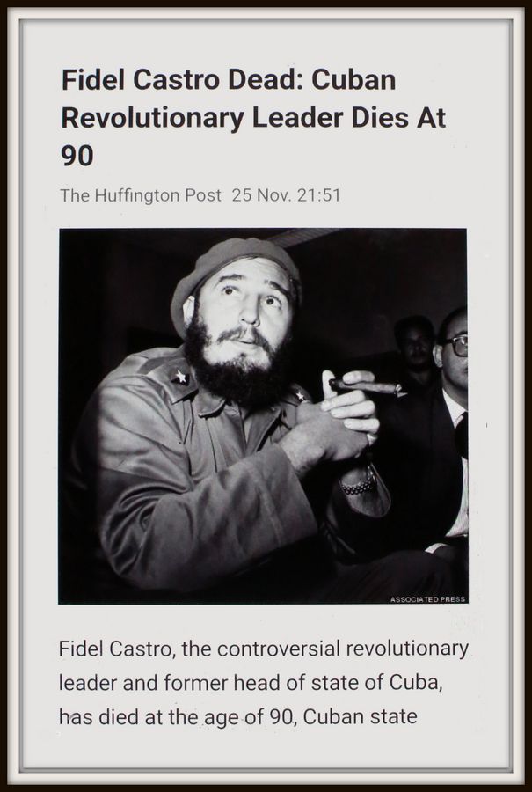
Task: Click the word Cuba in the summary
Action: click(x=415, y=682)
